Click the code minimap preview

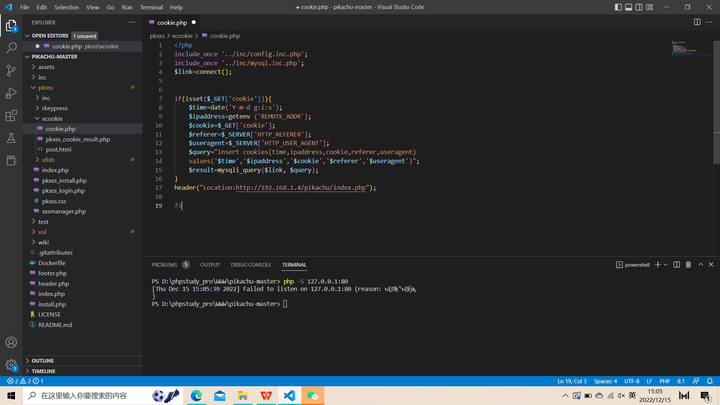coord(682,47)
